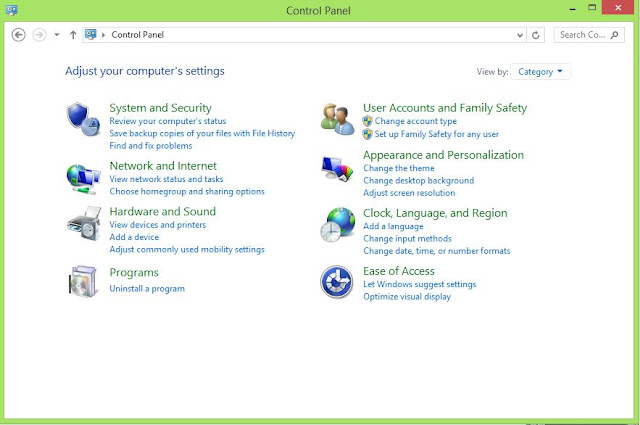Click the search magnifier icon
640x425 pixels.
click(614, 35)
